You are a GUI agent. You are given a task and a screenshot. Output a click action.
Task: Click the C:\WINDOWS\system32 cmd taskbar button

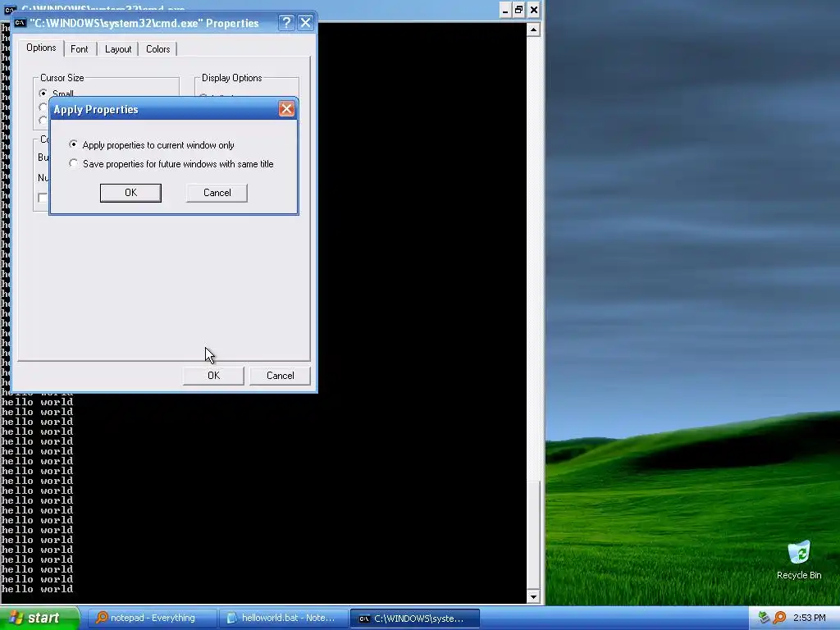click(x=414, y=619)
